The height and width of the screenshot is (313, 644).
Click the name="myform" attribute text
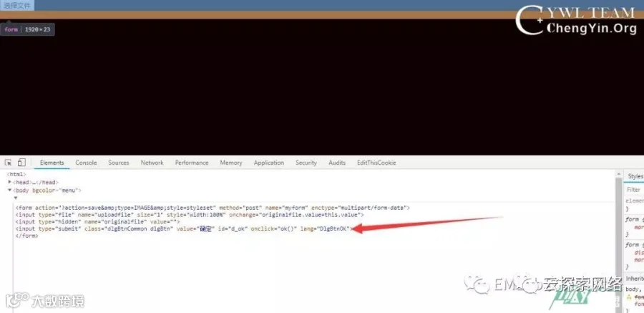pyautogui.click(x=286, y=208)
